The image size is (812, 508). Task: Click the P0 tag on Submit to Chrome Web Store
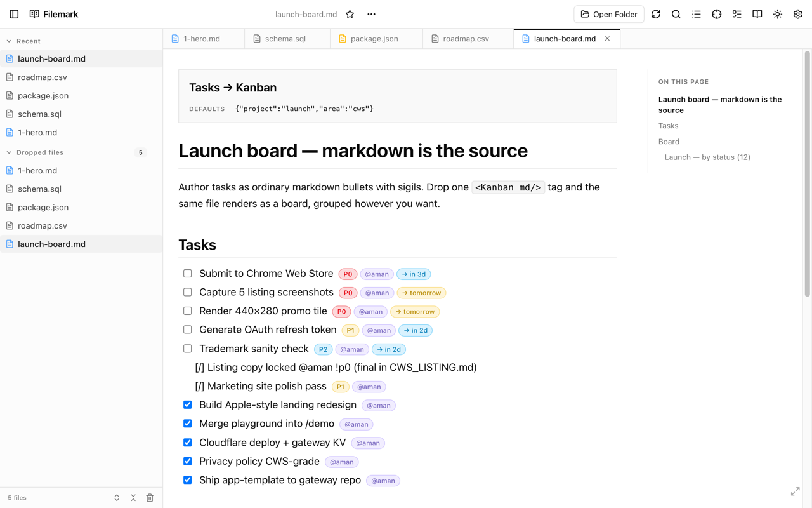(x=348, y=274)
